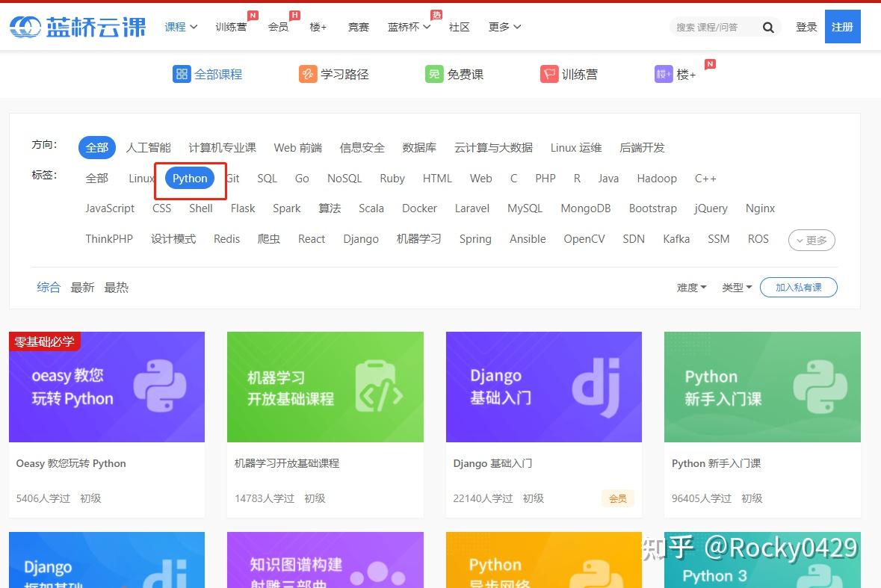Open the 知识图谱构建 course thumbnail
Viewport: 881px width, 588px height.
point(325,560)
